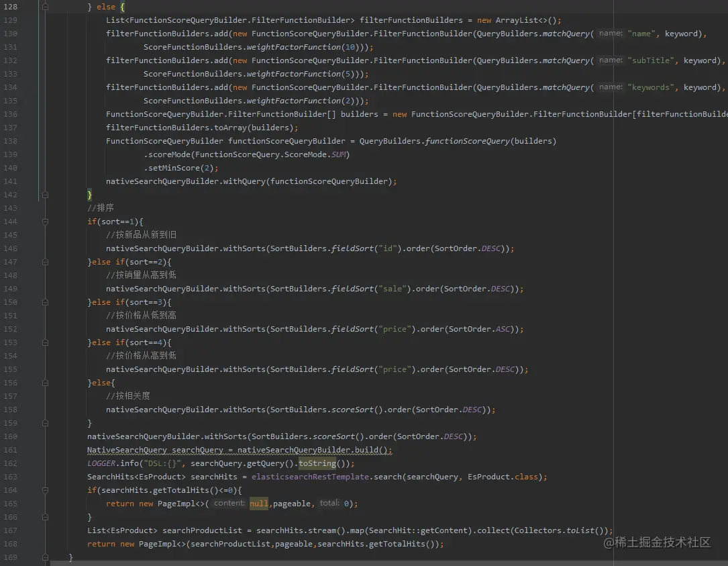Click "weightFactorFunction(5)" on line 133

(x=301, y=74)
